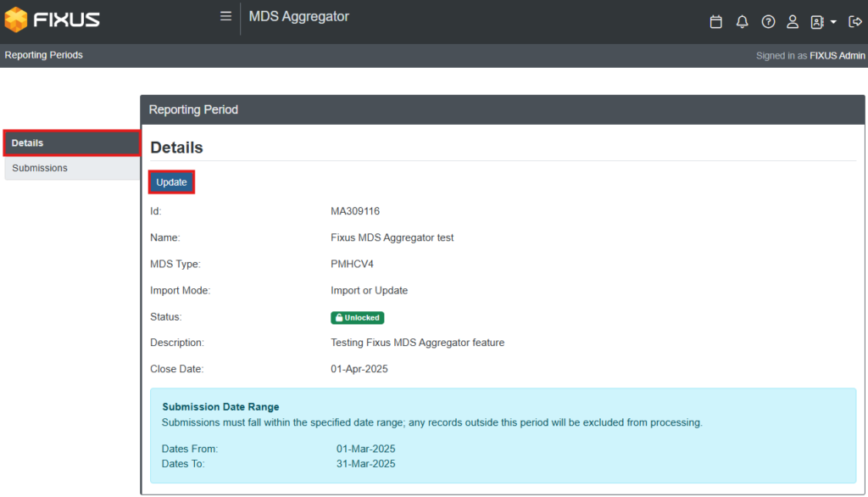The width and height of the screenshot is (868, 497).
Task: Click description 'Testing Fixus MDS Aggregator feature'
Action: point(417,343)
